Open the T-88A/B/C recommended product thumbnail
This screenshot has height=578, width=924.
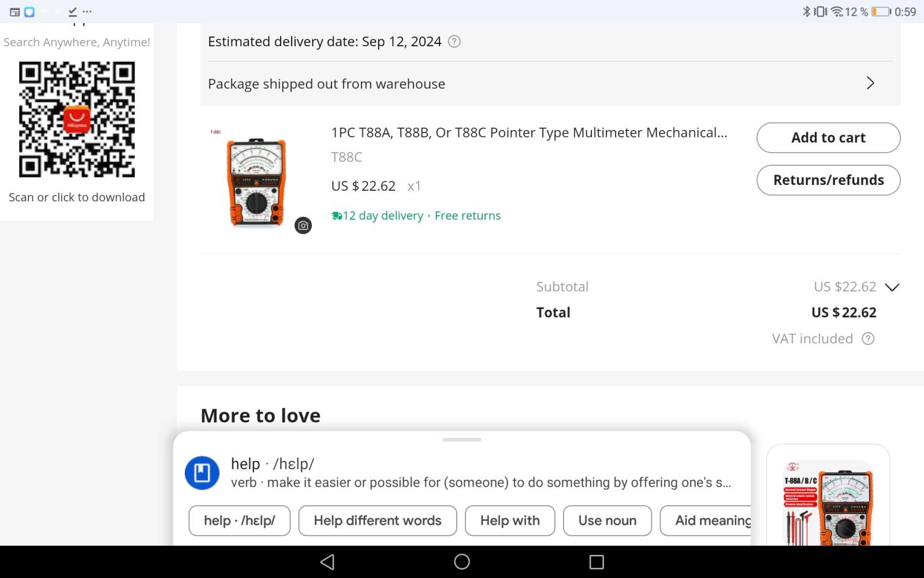click(x=828, y=503)
